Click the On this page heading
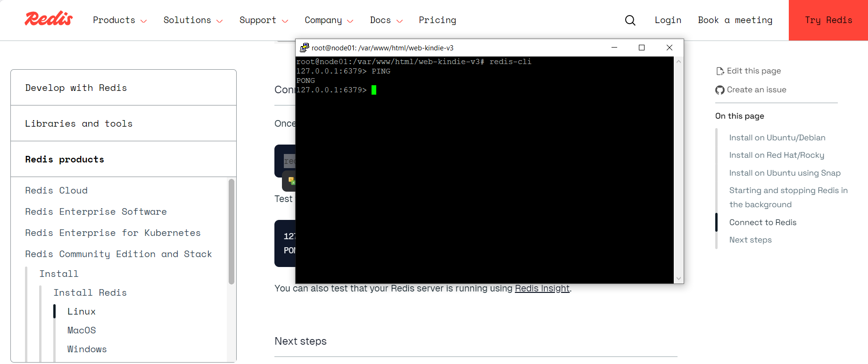 (x=739, y=116)
